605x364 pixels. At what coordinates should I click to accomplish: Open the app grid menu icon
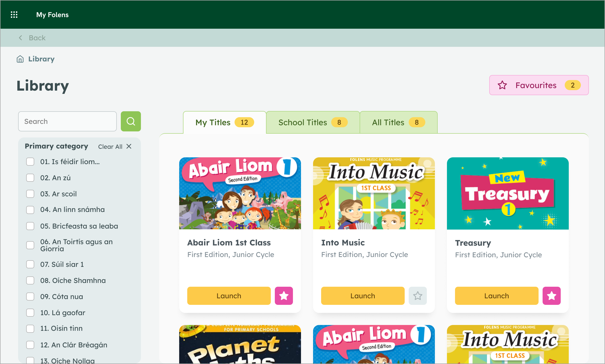14,15
